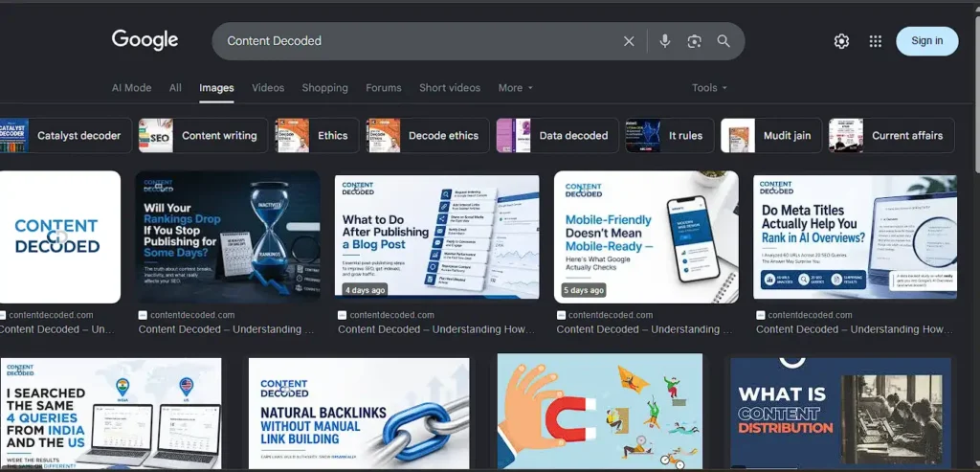Image resolution: width=980 pixels, height=472 pixels.
Task: Open What Is Content Distribution image
Action: tap(840, 414)
